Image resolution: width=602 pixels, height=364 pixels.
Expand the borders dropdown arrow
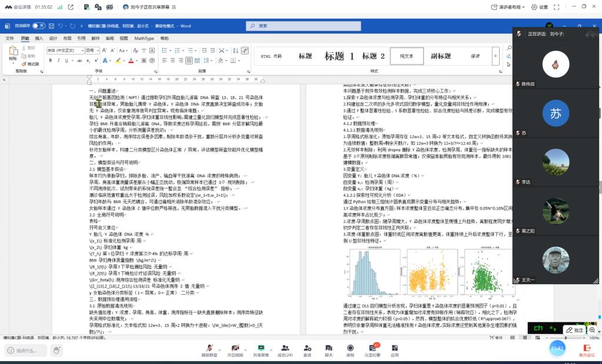(239, 60)
